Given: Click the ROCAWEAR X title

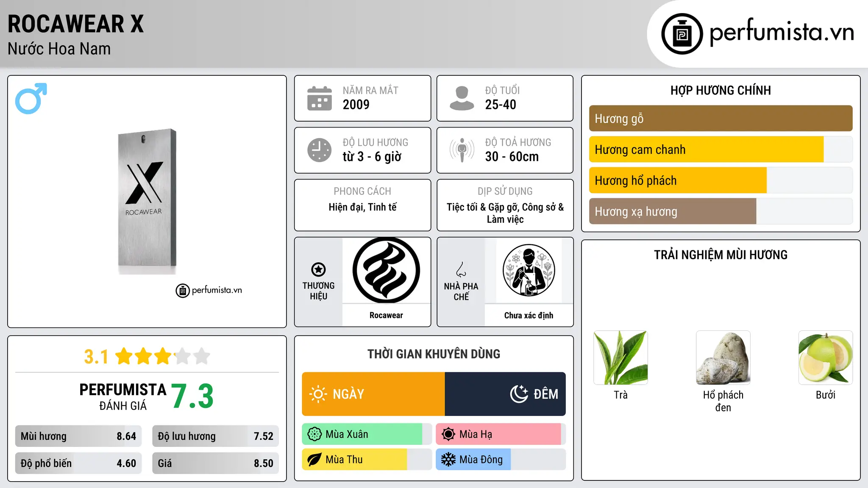Looking at the screenshot, I should point(76,24).
